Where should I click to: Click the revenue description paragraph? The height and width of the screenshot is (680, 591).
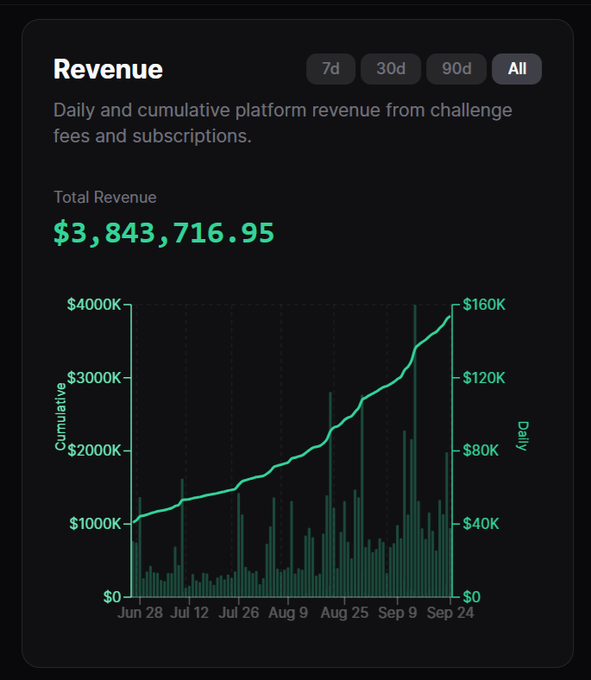pos(283,123)
